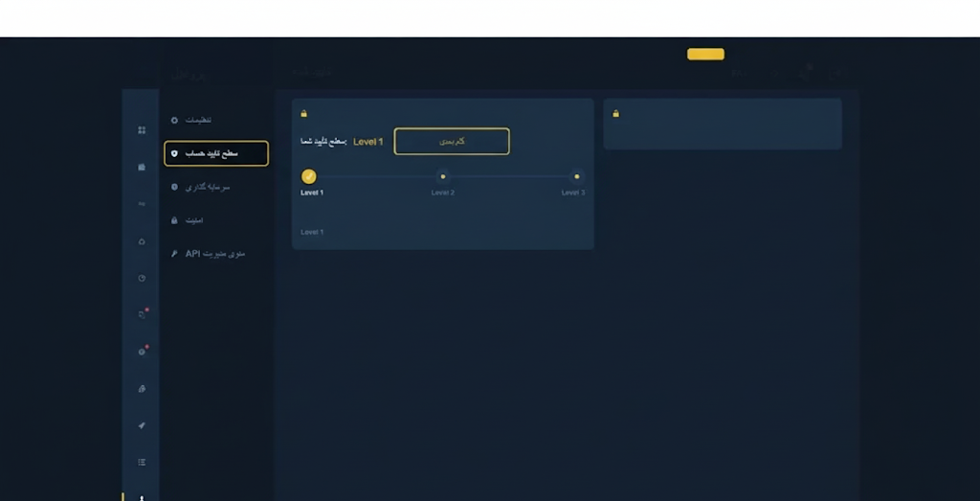This screenshot has height=501, width=980.
Task: Select the Level 2 step dot
Action: (x=443, y=176)
